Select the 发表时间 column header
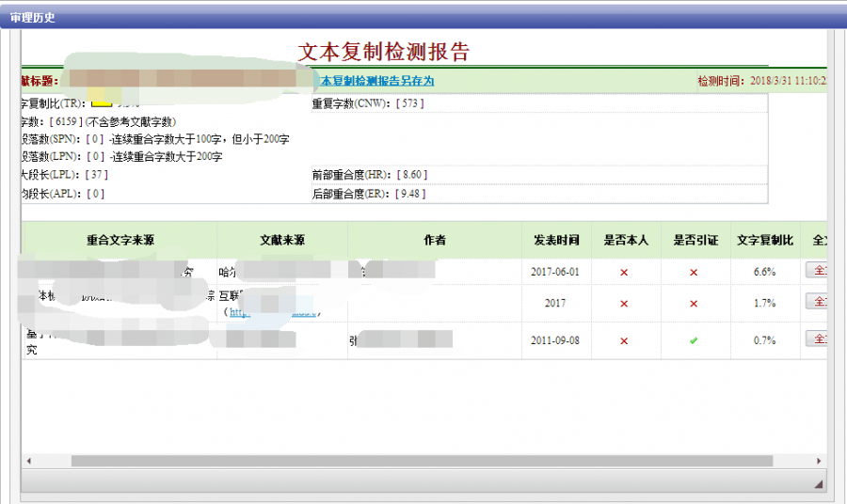 [x=556, y=241]
